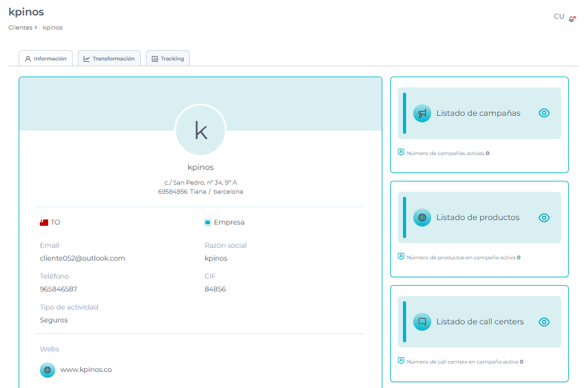The image size is (588, 388).
Task: Open the Información tab
Action: point(46,59)
